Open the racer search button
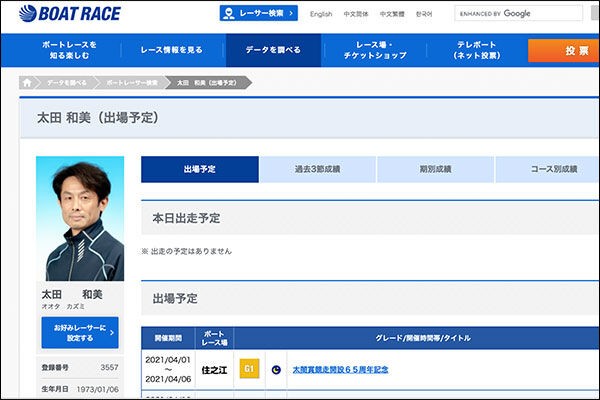This screenshot has width=600, height=400. tap(259, 13)
